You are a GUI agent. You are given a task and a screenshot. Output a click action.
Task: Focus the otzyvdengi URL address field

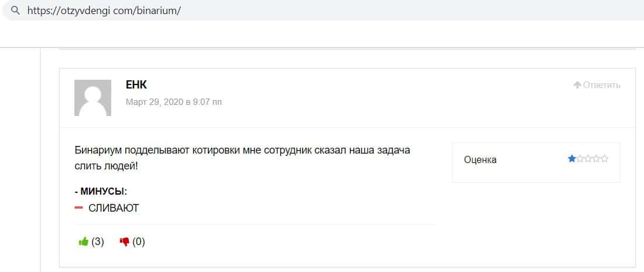pos(108,11)
